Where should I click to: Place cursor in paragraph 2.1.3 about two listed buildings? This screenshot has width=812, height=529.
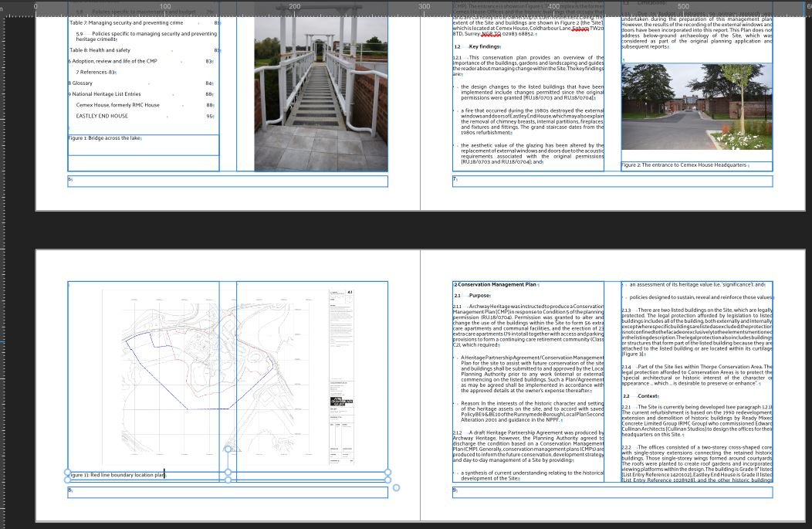696,332
